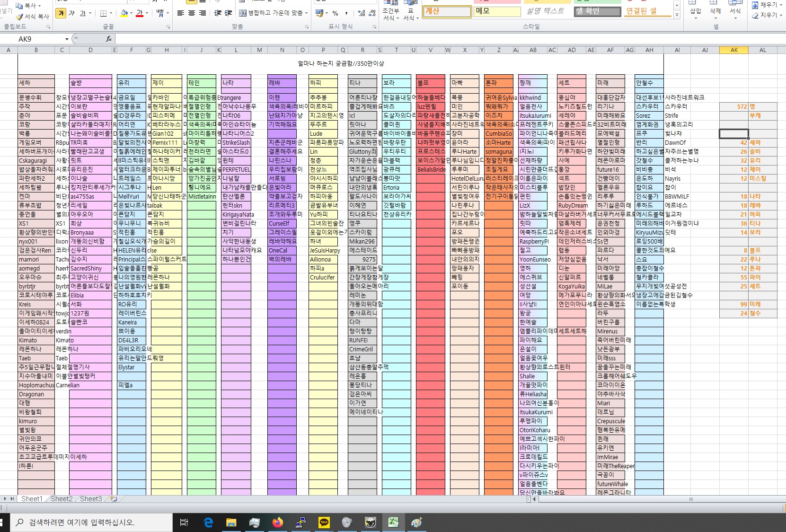Screen dimensions: 786x532
Task: Click the formula bar input
Action: 450,39
